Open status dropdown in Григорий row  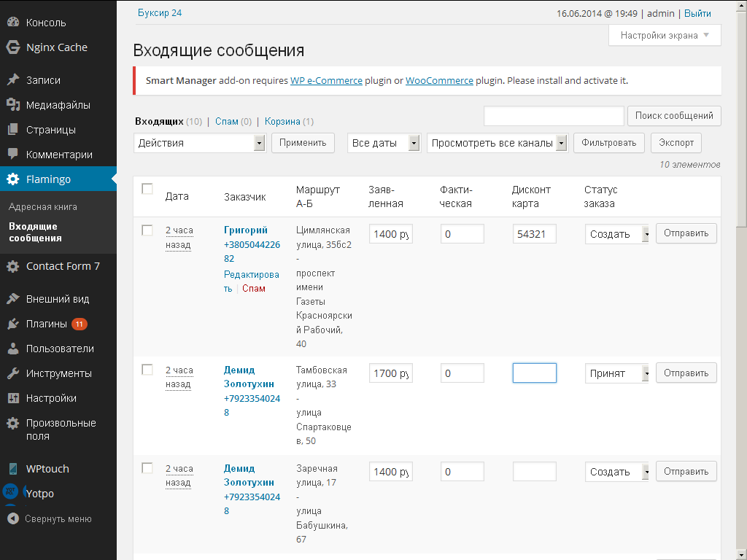pyautogui.click(x=617, y=234)
